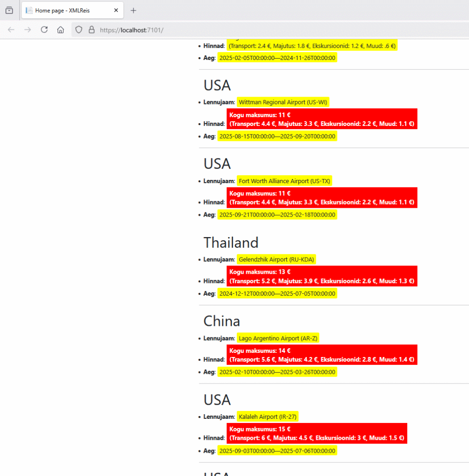Viewport: 469px width, 476px height.
Task: Click Wittman Regional Airport (US-WI) label
Action: [283, 102]
